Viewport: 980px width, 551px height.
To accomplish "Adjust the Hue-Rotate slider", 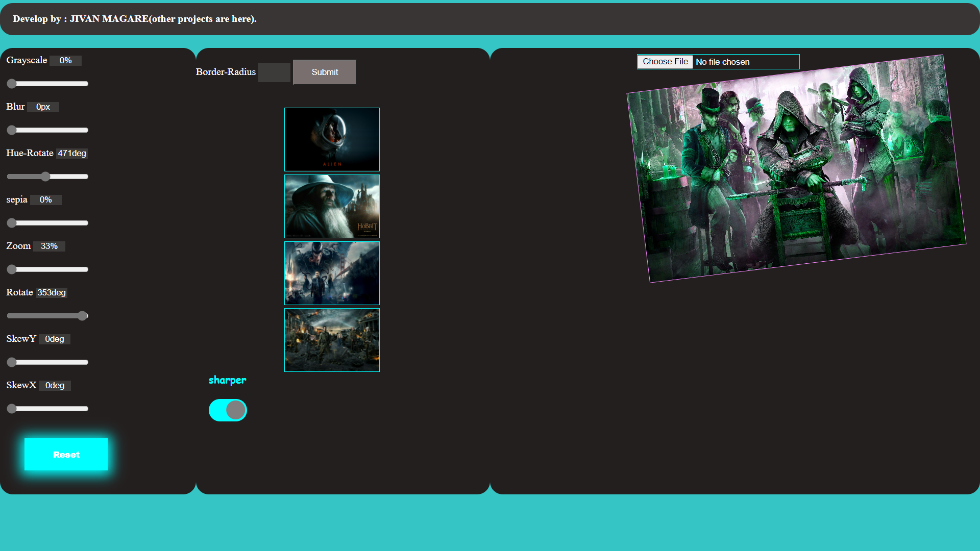I will click(47, 177).
